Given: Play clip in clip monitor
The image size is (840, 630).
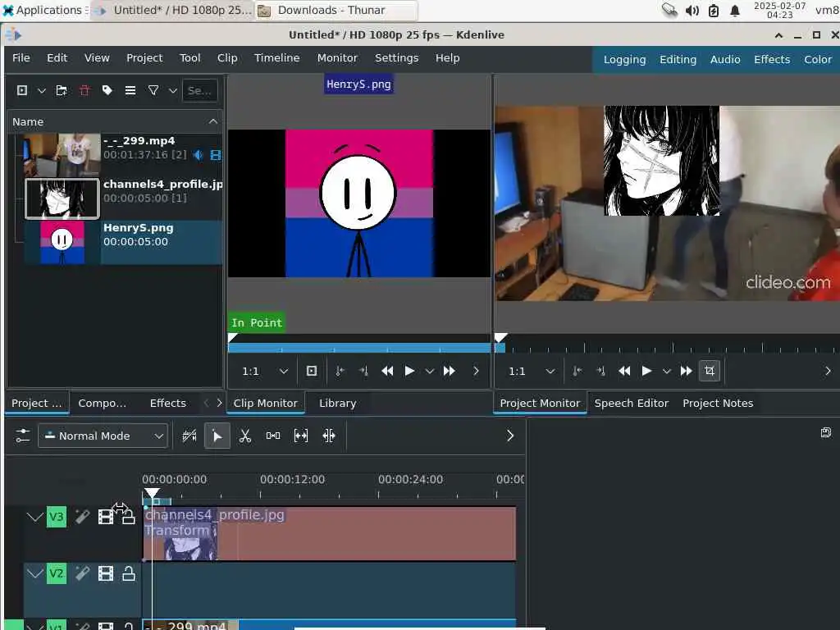Looking at the screenshot, I should click(409, 372).
